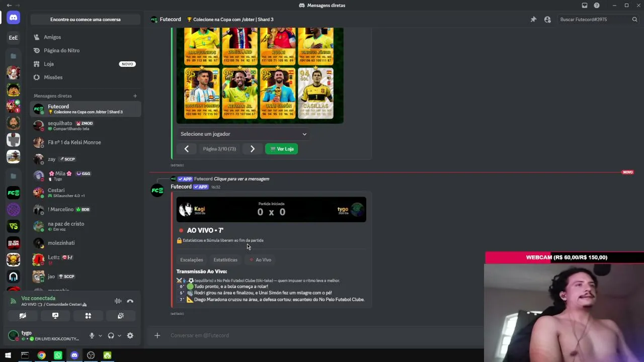This screenshot has width=644, height=362.
Task: Open Google Chrome from the taskbar
Action: pyautogui.click(x=41, y=355)
